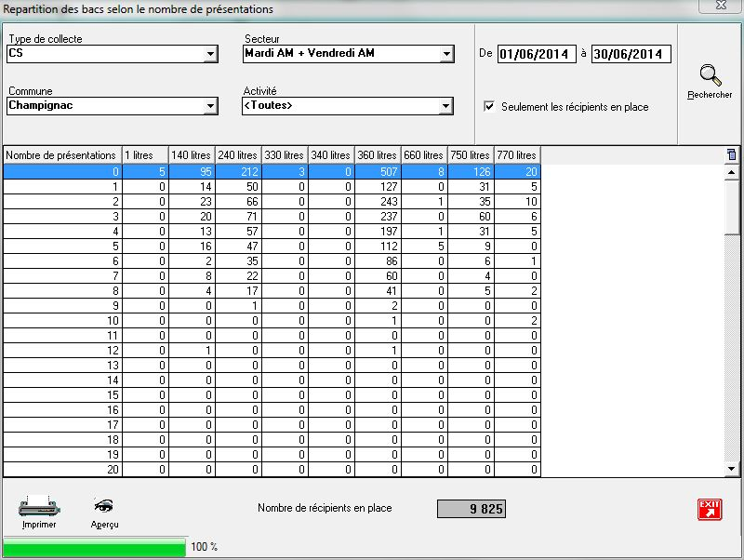Click the Rechercher magnifying glass icon
The height and width of the screenshot is (560, 744).
tap(710, 75)
